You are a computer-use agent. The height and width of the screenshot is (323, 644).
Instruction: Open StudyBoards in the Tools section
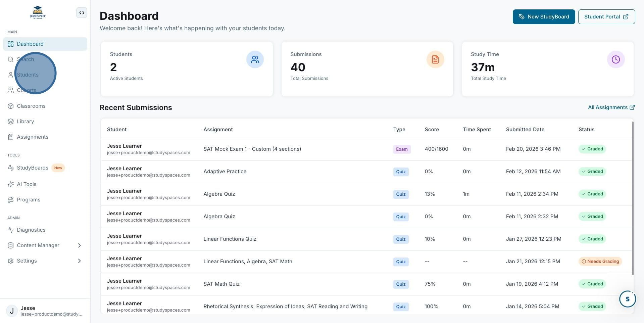coord(45,168)
